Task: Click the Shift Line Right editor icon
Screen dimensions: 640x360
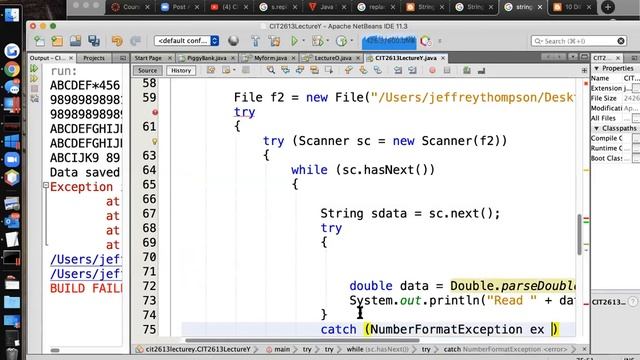Action: (x=413, y=71)
